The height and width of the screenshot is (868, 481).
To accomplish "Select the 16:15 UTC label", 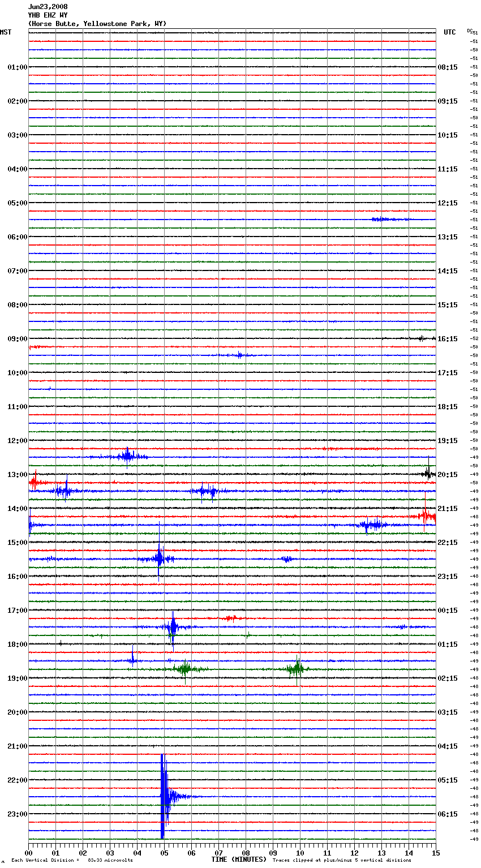I will coord(448,339).
